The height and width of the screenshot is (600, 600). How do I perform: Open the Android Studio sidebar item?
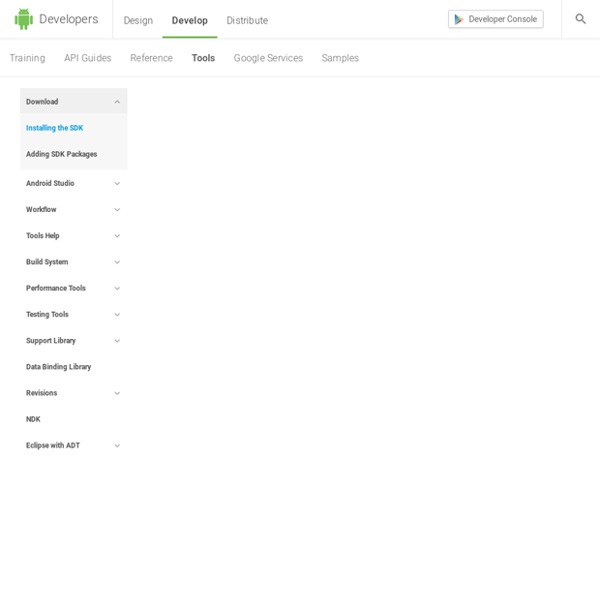[50, 183]
